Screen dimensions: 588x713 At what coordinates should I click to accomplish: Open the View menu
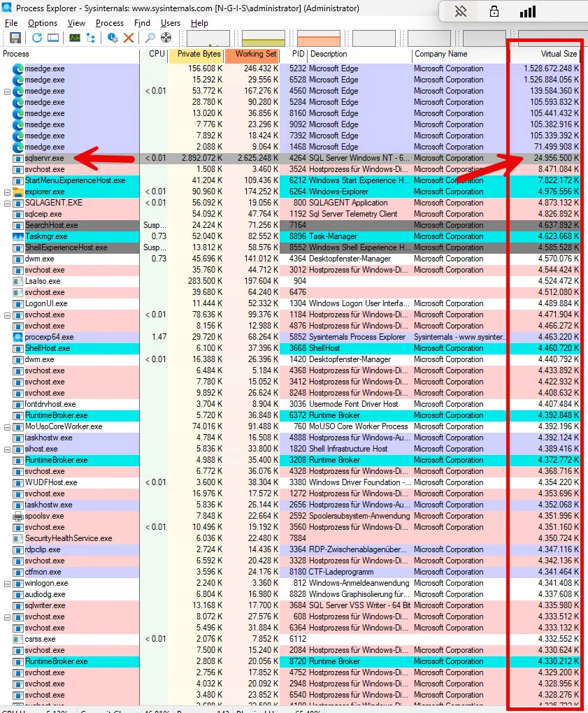click(76, 23)
